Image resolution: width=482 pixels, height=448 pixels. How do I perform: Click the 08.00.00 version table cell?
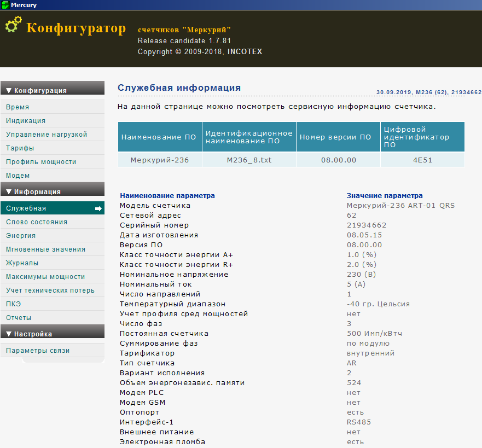(x=338, y=160)
